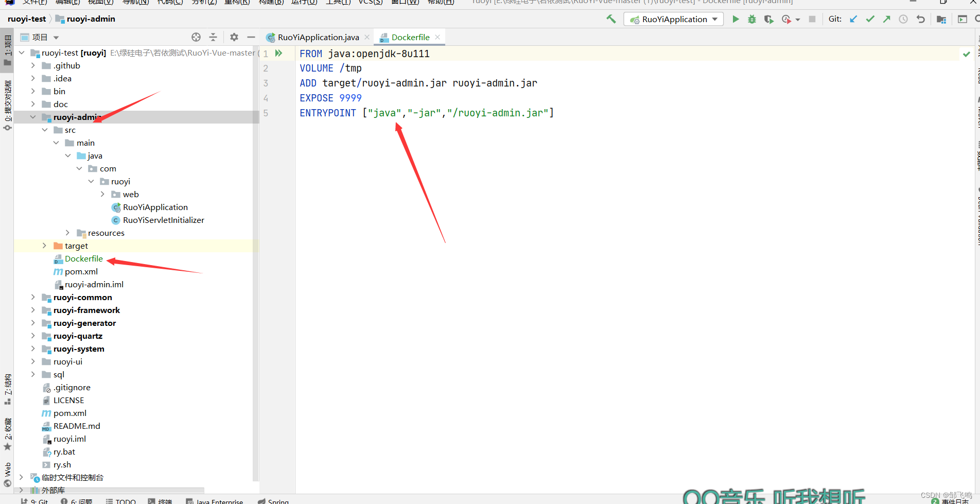Screen dimensions: 980x504
Task: Collapse all nodes in project panel
Action: coord(213,37)
